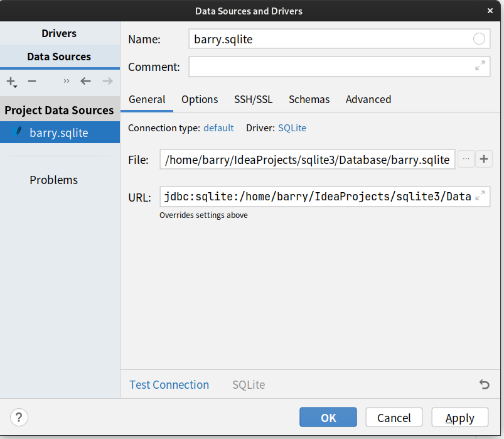Reset settings with the revert icon
Viewport: 504px width, 439px height.
(484, 384)
